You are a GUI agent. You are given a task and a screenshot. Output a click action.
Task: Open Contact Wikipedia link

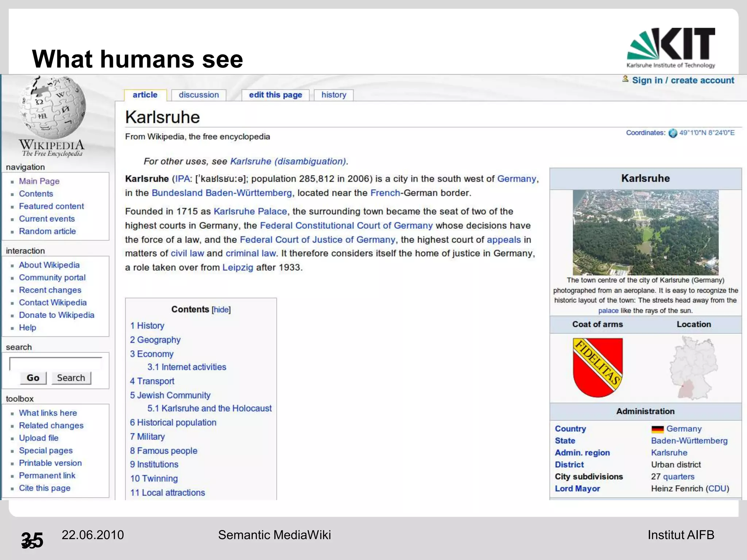coord(53,303)
